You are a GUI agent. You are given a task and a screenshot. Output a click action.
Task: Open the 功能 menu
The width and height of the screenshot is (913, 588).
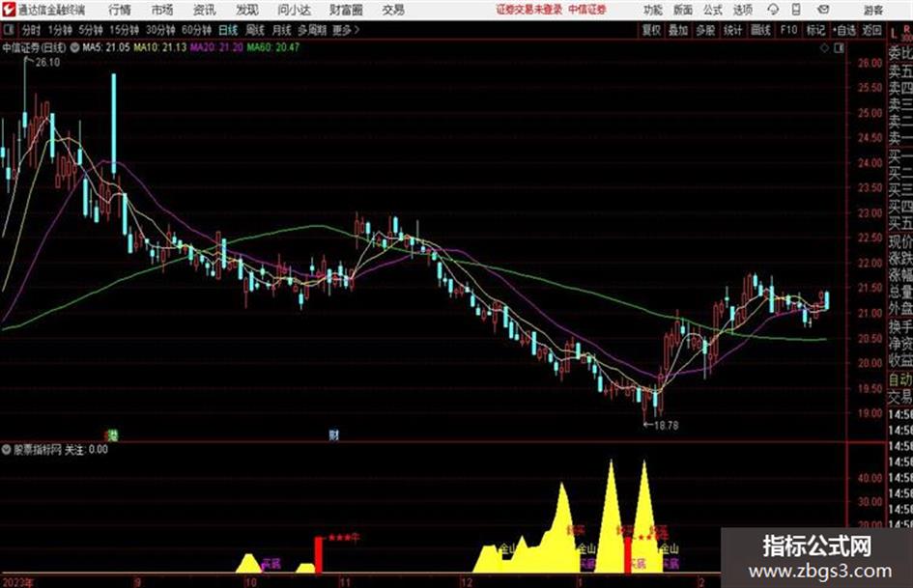pos(653,10)
